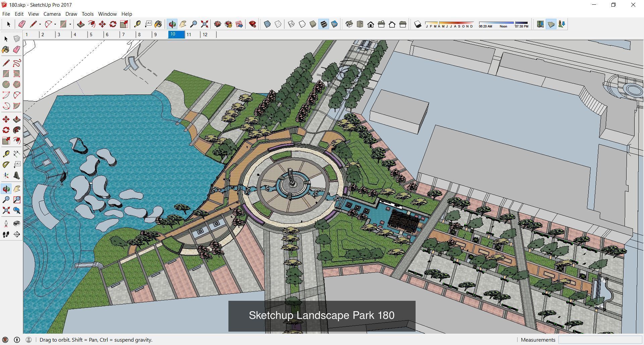Toggle Shaded With Textures style
This screenshot has height=345, width=644.
pos(324,24)
